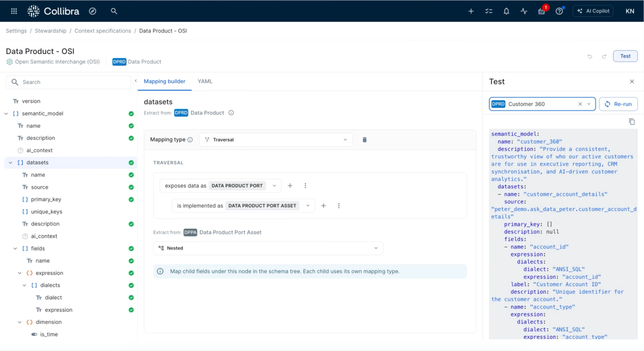The width and height of the screenshot is (644, 351).
Task: Click Open Semantic Interchange (OSI) label
Action: [x=57, y=62]
